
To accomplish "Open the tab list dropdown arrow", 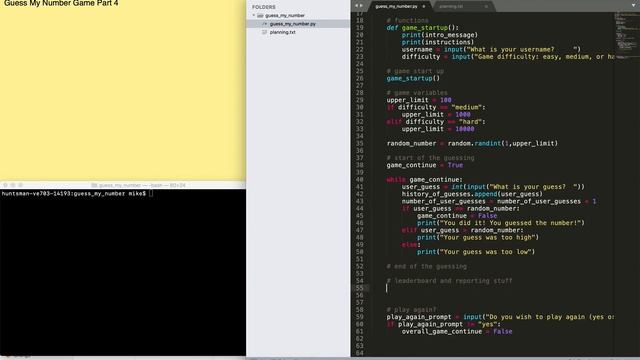I will [633, 5].
